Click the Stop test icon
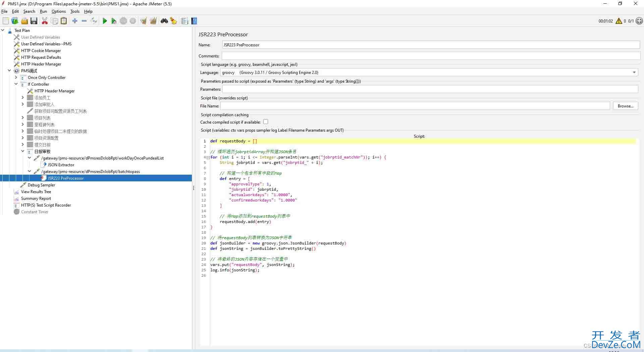644x352 pixels. pos(123,21)
